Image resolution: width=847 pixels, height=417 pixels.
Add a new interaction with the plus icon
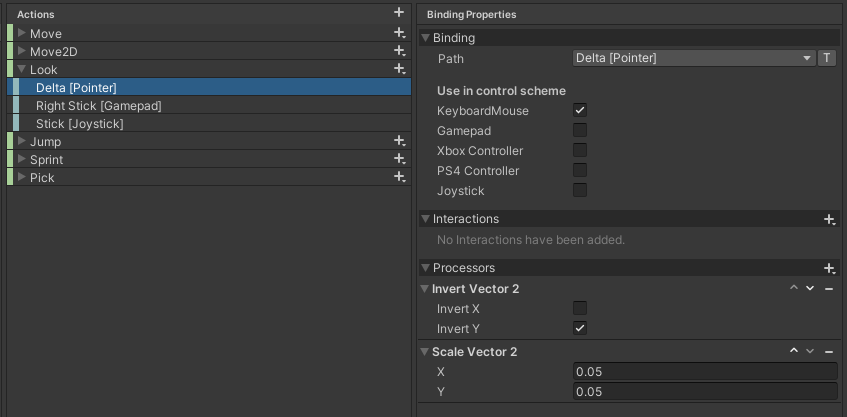(829, 219)
